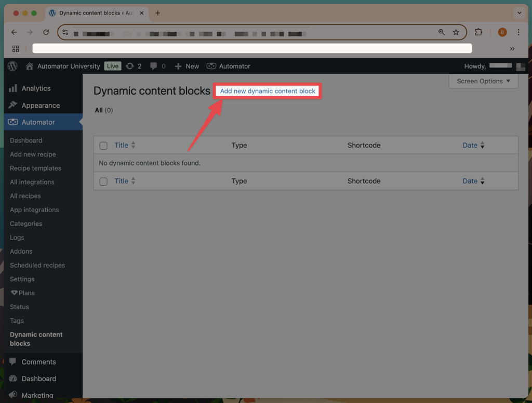Click the WordPress logo in the admin bar
Viewport: 532px width, 403px height.
11,66
